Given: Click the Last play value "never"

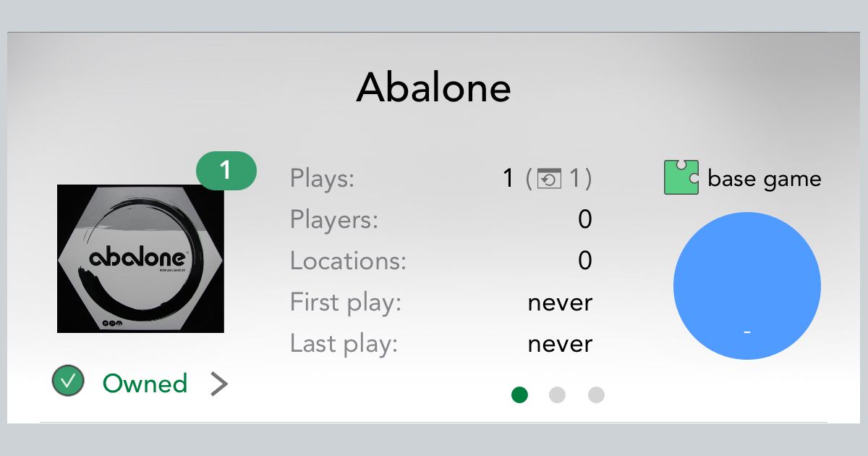Looking at the screenshot, I should [560, 343].
